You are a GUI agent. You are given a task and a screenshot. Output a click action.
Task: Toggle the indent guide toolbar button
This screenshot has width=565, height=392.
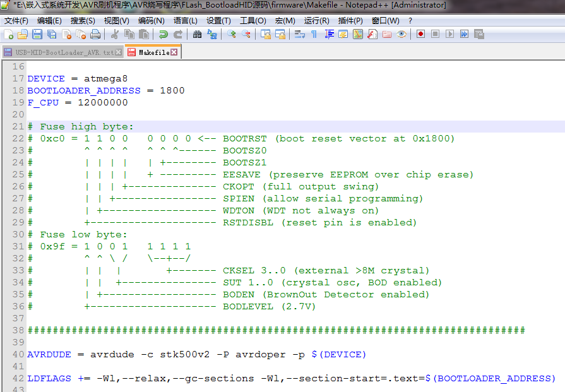coord(329,34)
